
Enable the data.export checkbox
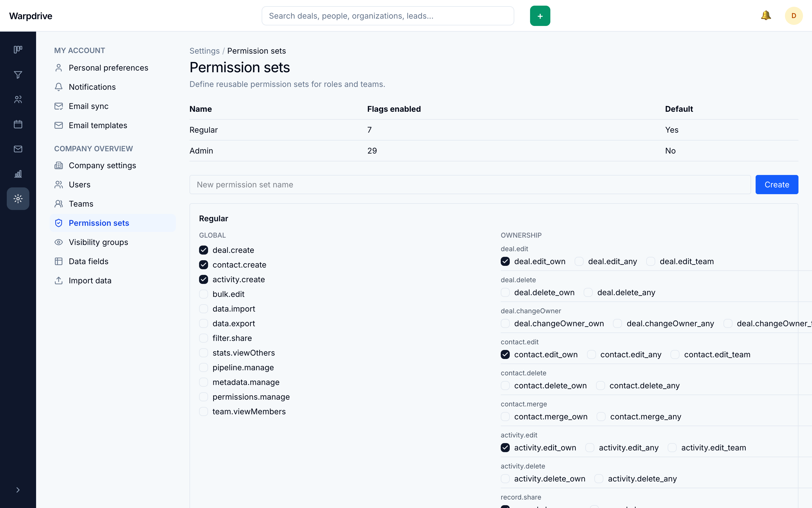click(x=203, y=323)
